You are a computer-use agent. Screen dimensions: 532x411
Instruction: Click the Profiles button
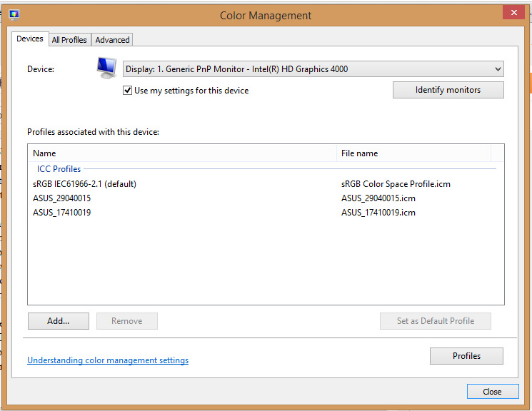(x=466, y=356)
